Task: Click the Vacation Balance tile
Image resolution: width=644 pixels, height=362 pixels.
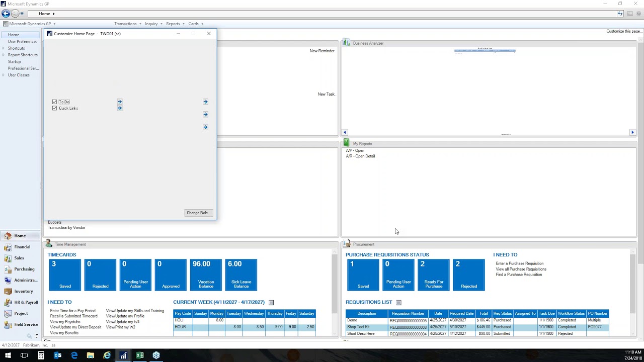Action: pos(206,275)
